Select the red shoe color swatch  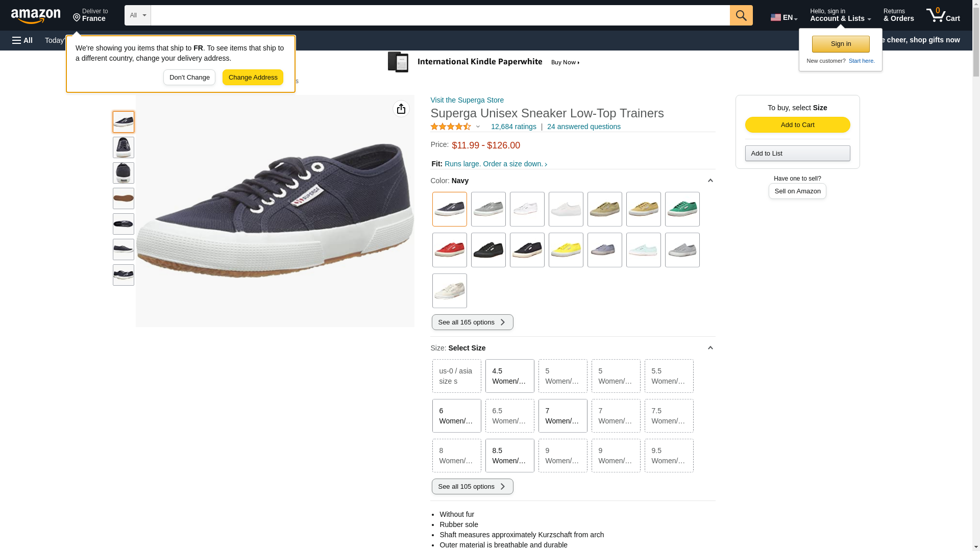(x=449, y=250)
